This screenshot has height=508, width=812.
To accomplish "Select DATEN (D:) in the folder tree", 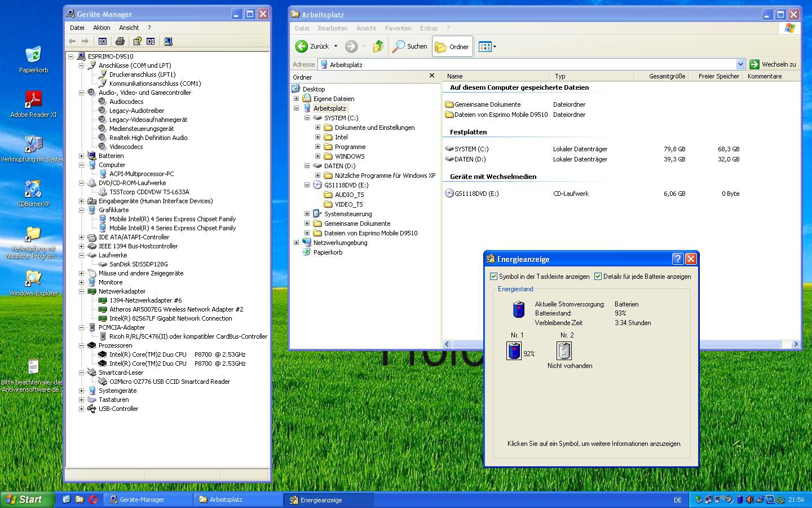I will (339, 166).
